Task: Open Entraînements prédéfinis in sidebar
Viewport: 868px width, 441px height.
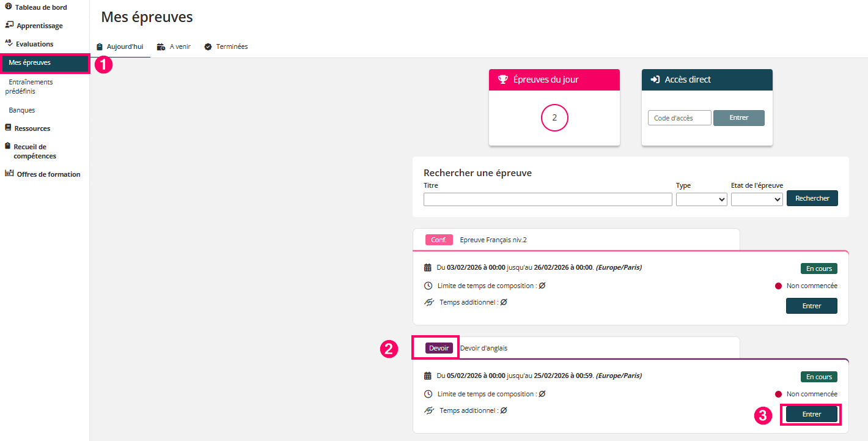Action: tap(31, 86)
